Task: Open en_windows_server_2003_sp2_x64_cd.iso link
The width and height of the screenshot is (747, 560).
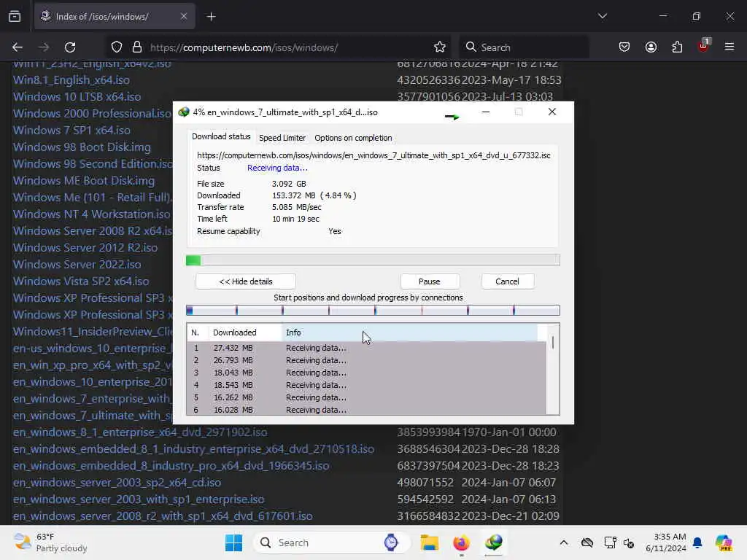Action: coord(117,483)
